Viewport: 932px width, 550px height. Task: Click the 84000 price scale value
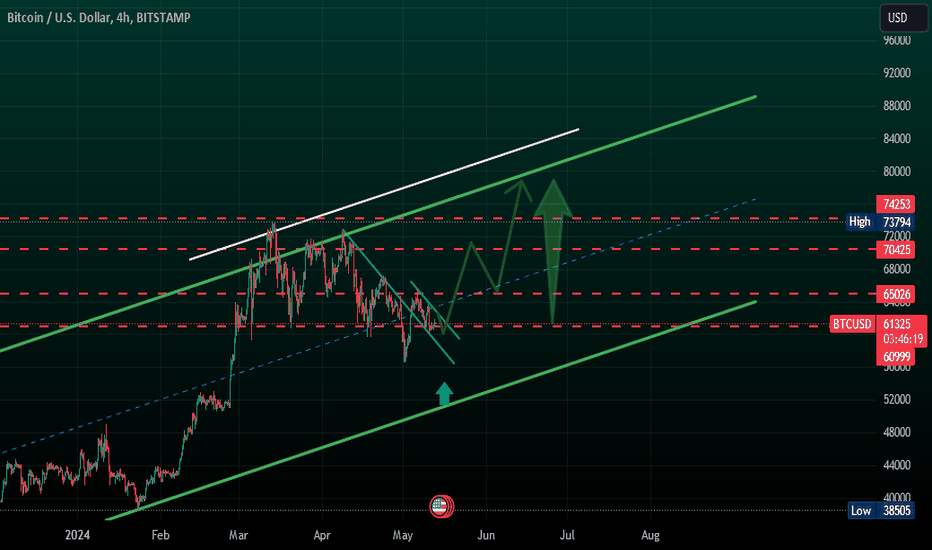(x=896, y=139)
